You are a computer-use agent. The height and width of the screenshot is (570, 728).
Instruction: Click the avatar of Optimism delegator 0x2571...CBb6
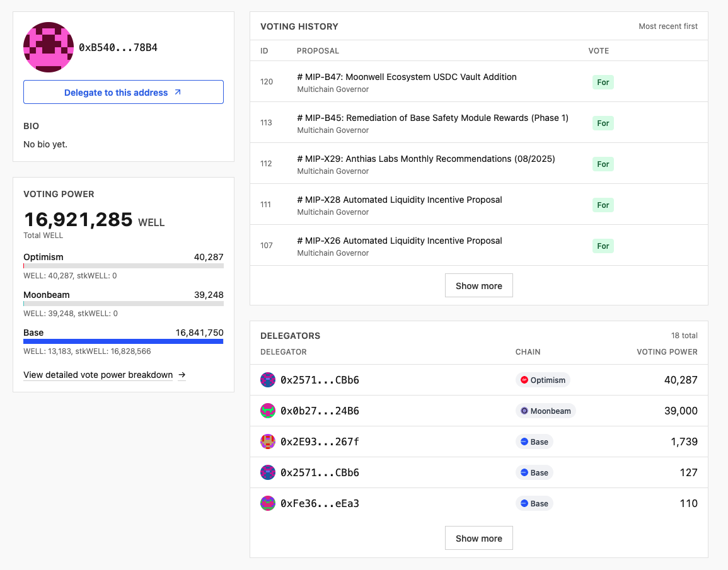pos(268,380)
